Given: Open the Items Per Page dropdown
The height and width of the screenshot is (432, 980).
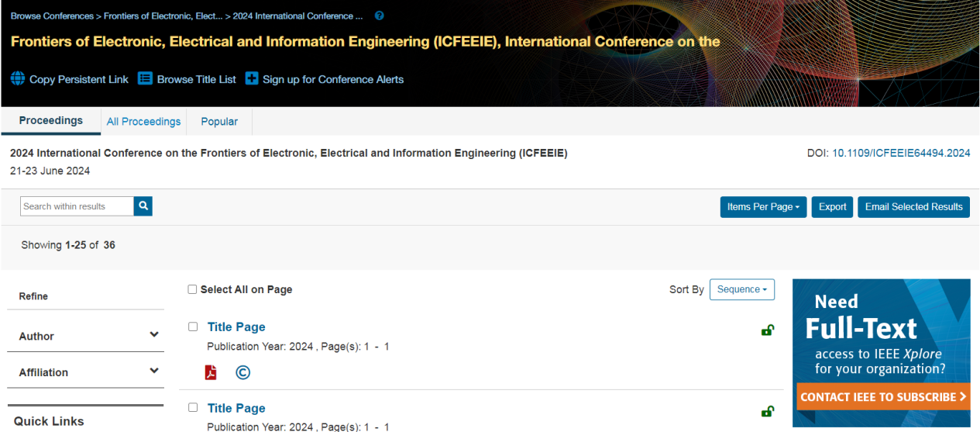Looking at the screenshot, I should click(x=763, y=207).
